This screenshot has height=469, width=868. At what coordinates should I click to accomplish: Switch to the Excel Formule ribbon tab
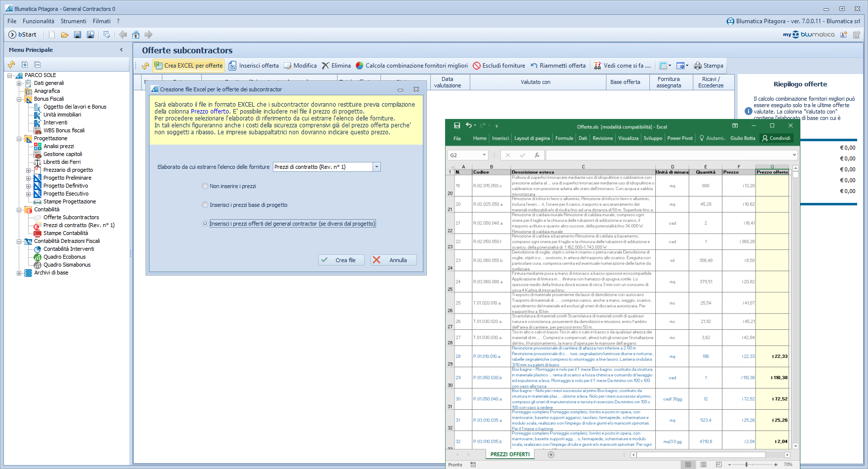tap(564, 138)
